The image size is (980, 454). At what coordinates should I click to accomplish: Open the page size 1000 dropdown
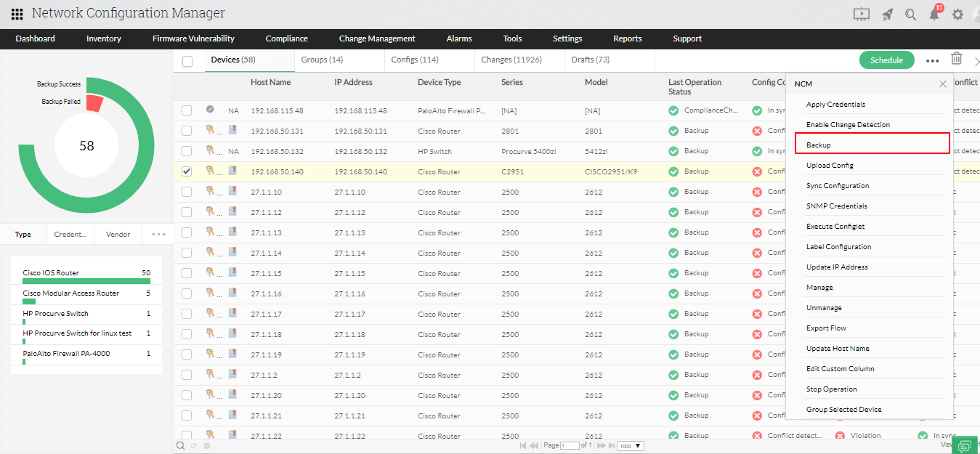pos(629,445)
